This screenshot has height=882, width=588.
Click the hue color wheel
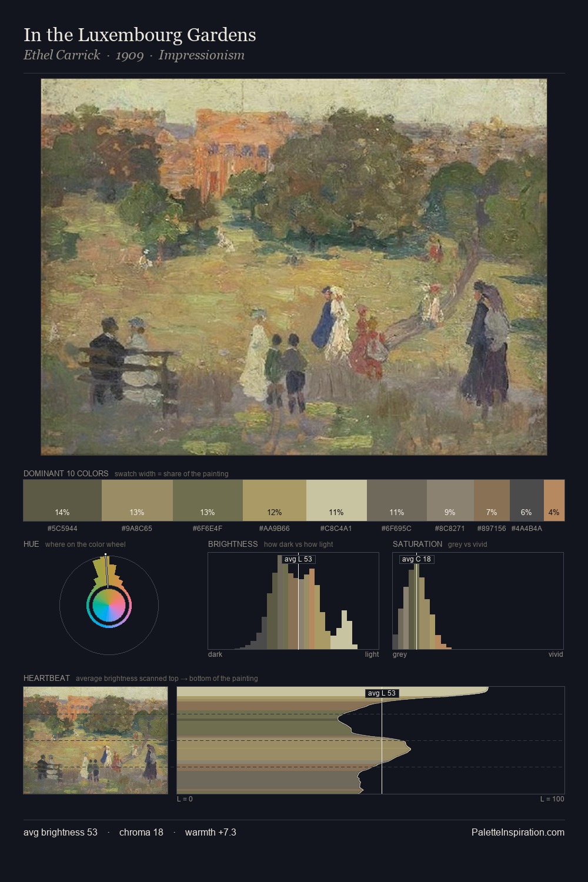click(x=109, y=605)
